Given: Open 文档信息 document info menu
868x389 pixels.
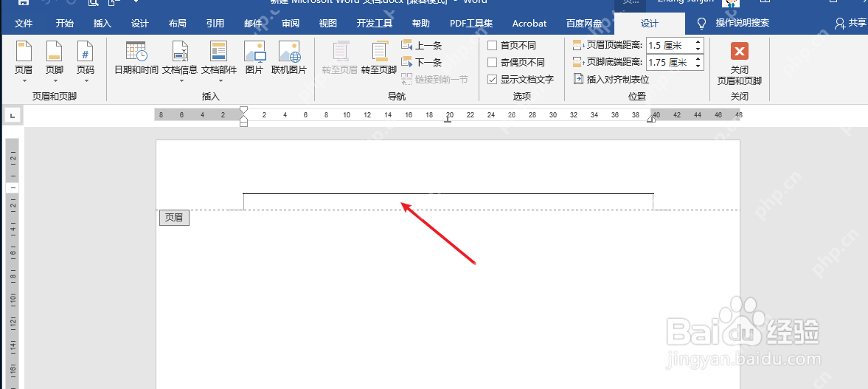Looking at the screenshot, I should pos(180,61).
